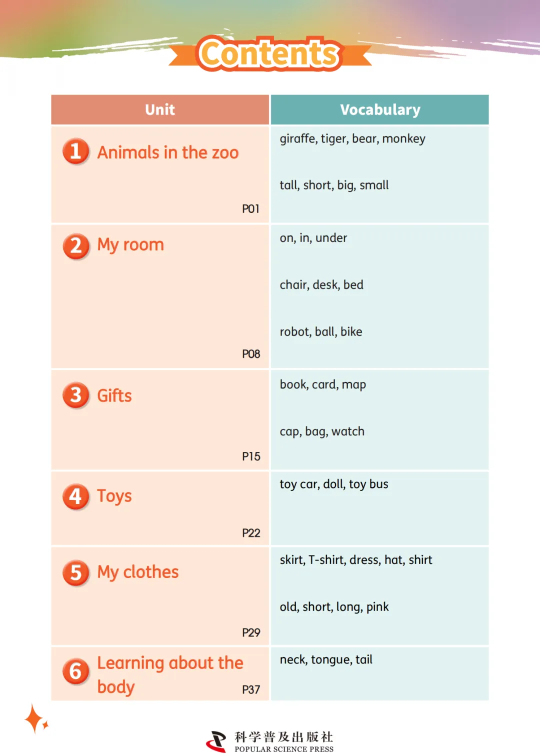Click the red number 5 unit badge
Screen dimensions: 540x756
76,573
